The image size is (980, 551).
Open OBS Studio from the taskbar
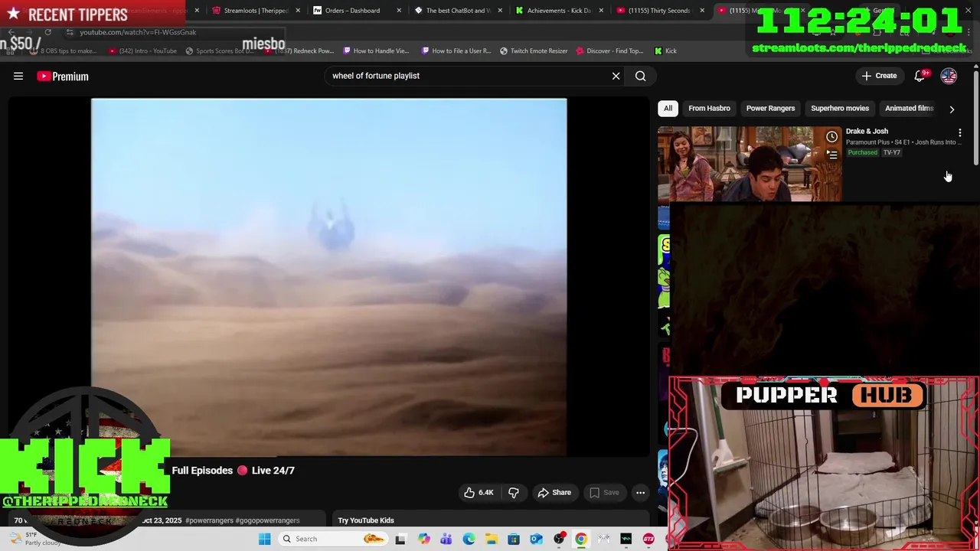[559, 539]
